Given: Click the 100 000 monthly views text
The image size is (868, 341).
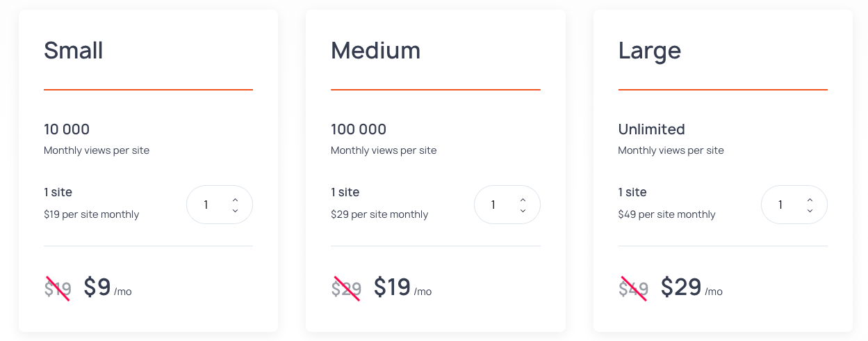Looking at the screenshot, I should point(359,129).
